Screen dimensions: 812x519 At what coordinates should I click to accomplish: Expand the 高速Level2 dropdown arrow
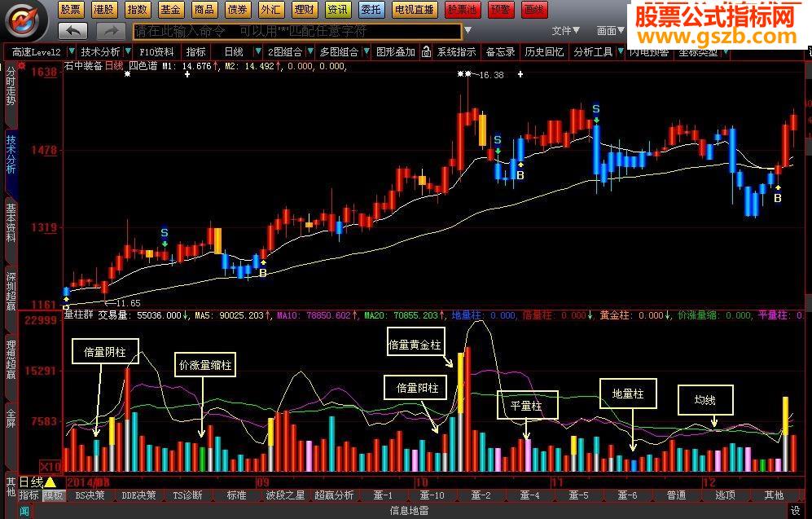tap(72, 52)
